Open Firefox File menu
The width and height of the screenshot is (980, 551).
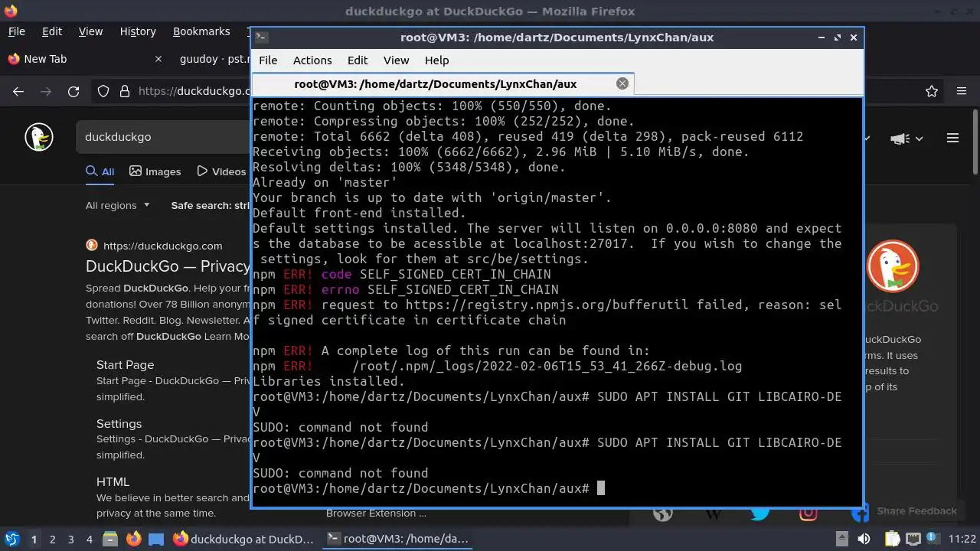17,31
